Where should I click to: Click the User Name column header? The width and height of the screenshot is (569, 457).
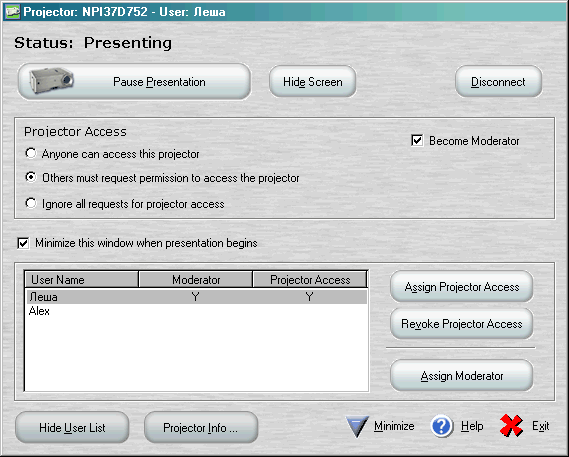tap(81, 279)
